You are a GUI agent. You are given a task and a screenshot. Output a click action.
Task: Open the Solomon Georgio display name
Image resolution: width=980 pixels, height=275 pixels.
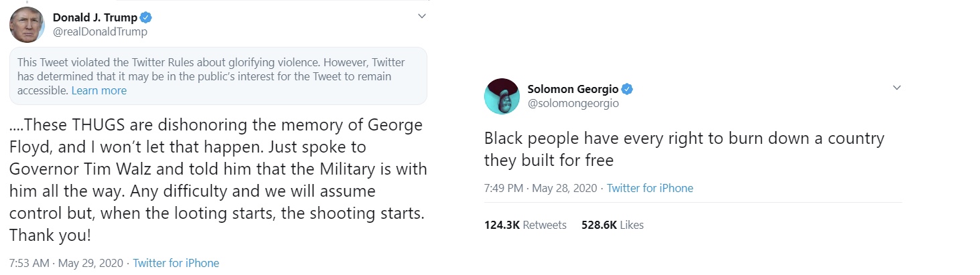573,89
